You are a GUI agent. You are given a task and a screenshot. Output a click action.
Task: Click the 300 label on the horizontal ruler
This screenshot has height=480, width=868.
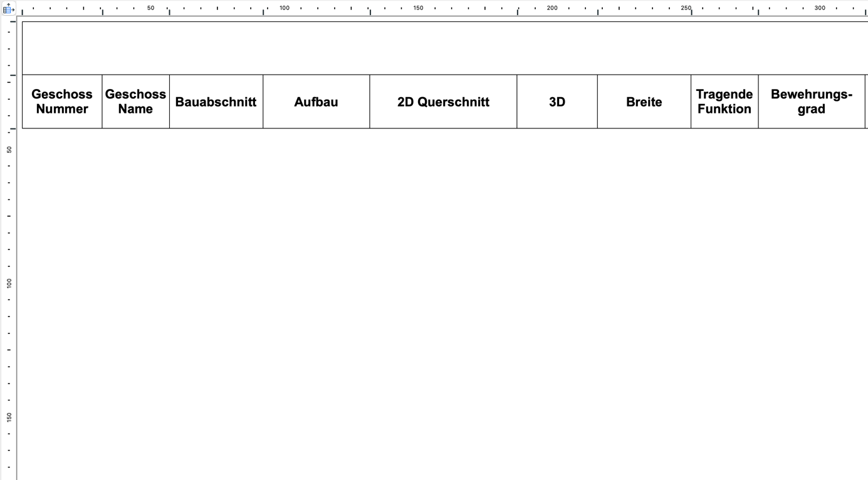(x=820, y=8)
